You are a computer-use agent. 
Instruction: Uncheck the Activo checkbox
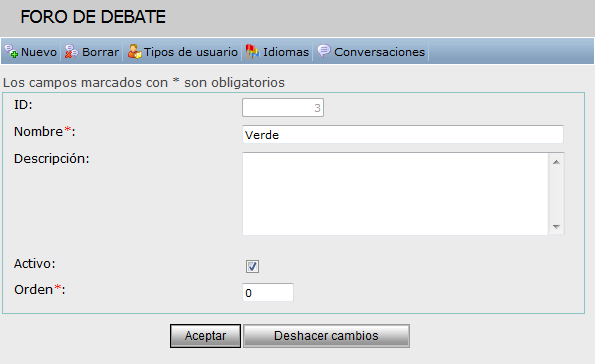click(252, 266)
